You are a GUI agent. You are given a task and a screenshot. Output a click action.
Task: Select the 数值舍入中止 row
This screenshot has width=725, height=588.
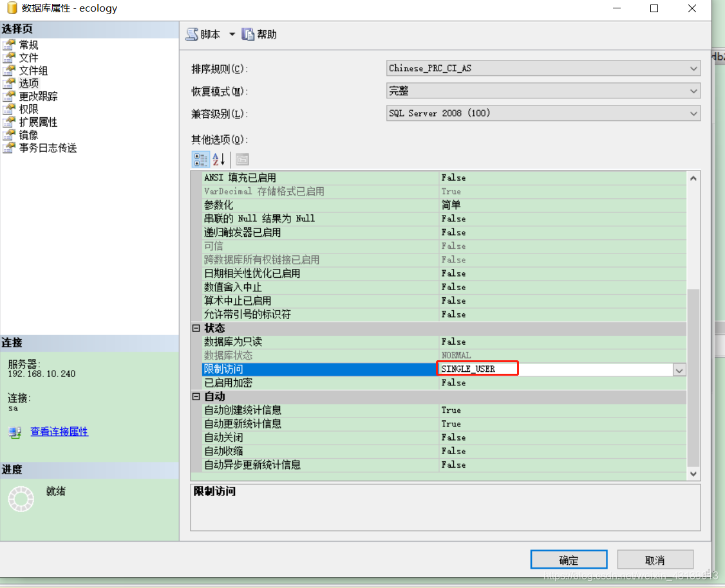point(444,287)
